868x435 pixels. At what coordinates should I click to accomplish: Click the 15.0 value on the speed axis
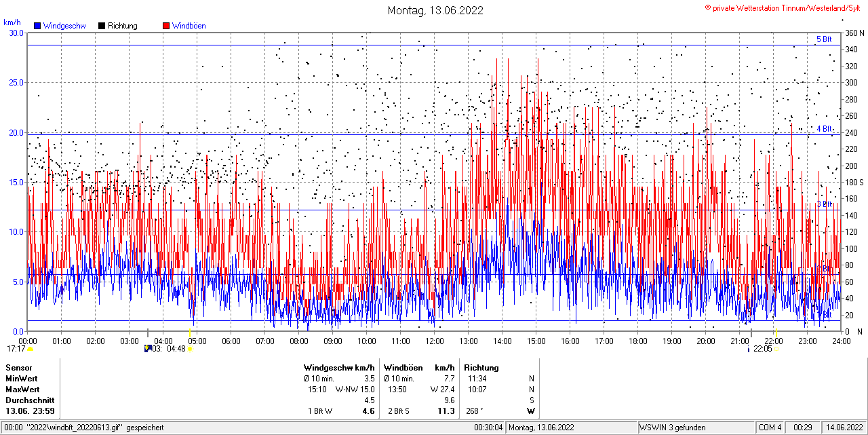(x=16, y=182)
